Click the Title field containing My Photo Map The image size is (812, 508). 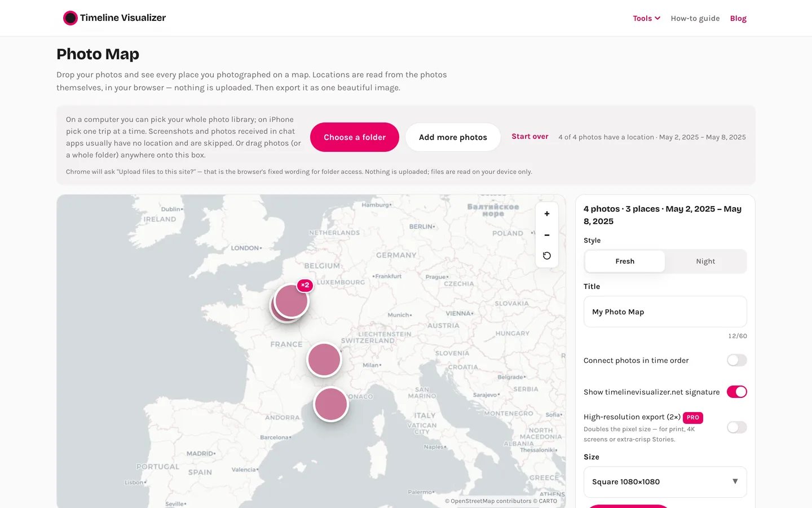(665, 312)
